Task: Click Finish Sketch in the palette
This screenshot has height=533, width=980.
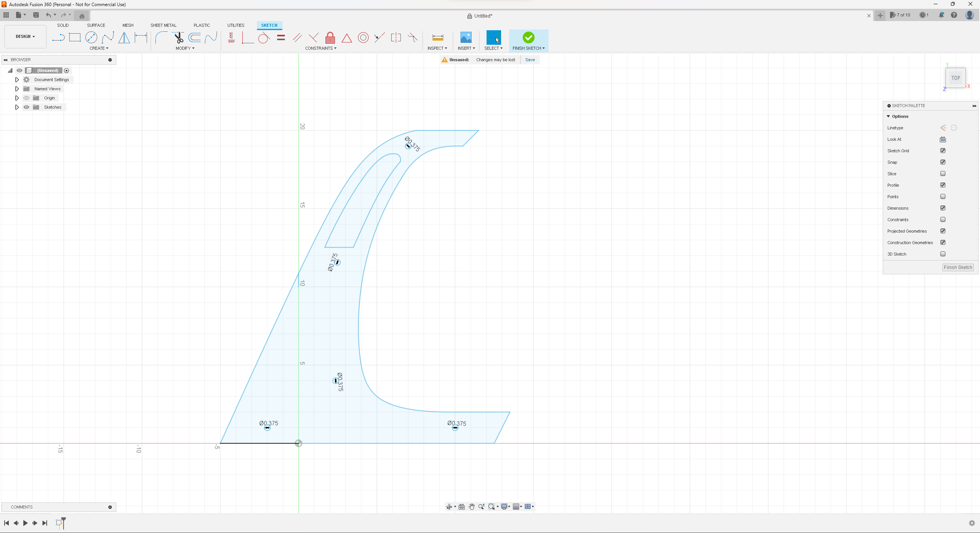Action: point(958,267)
